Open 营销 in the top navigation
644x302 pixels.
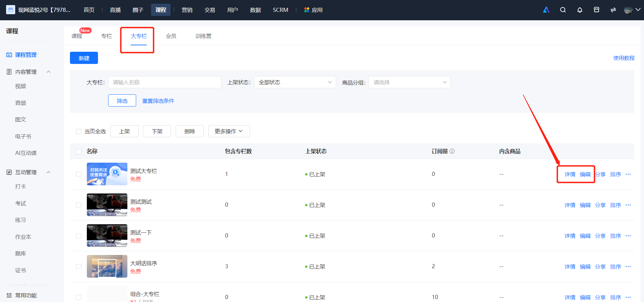(187, 10)
